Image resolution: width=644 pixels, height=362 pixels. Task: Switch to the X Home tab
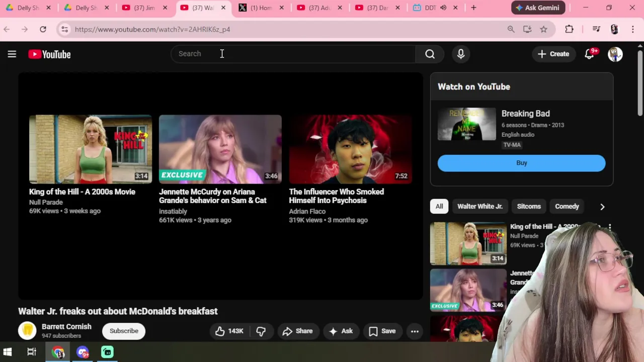coord(262,8)
